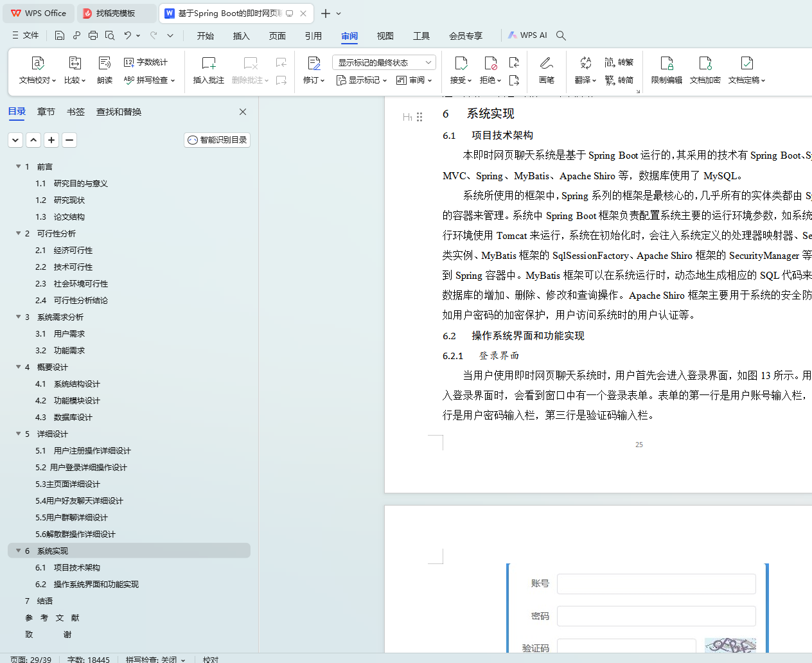The height and width of the screenshot is (663, 812).
Task: Select the 画笔 pen tool
Action: point(547,71)
